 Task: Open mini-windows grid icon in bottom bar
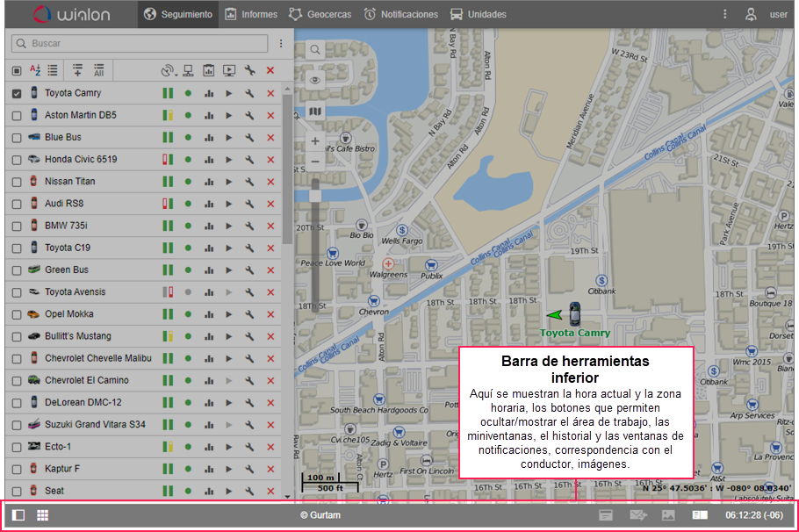(x=42, y=515)
